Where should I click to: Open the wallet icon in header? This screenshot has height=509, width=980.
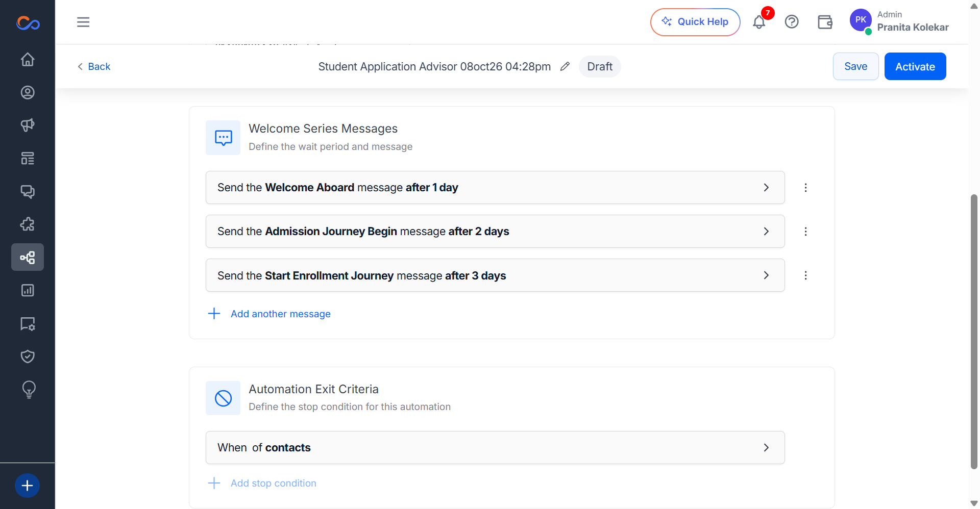pos(825,22)
